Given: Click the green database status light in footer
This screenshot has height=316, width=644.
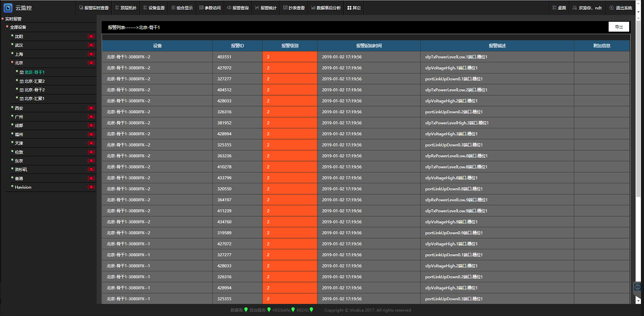Looking at the screenshot, I should 246,310.
